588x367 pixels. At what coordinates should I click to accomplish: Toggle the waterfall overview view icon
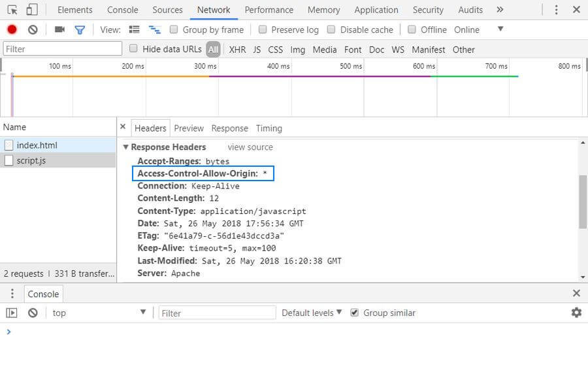click(x=154, y=29)
